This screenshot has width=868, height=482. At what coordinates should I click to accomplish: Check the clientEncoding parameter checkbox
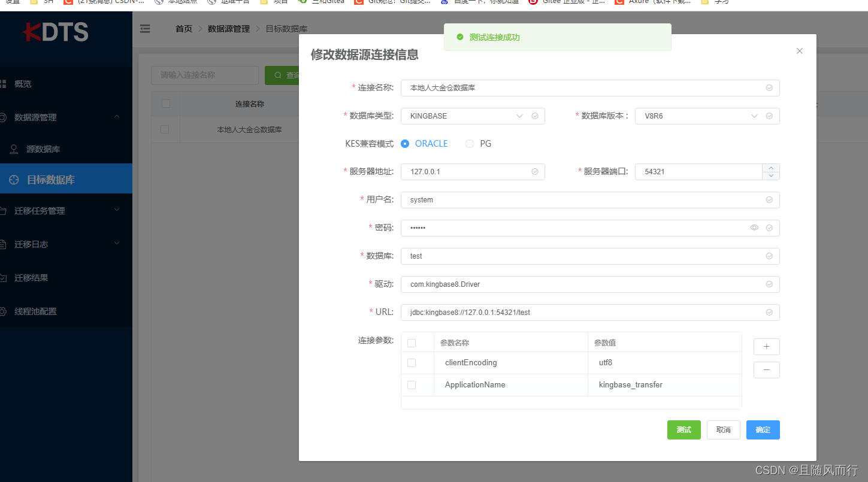tap(412, 363)
